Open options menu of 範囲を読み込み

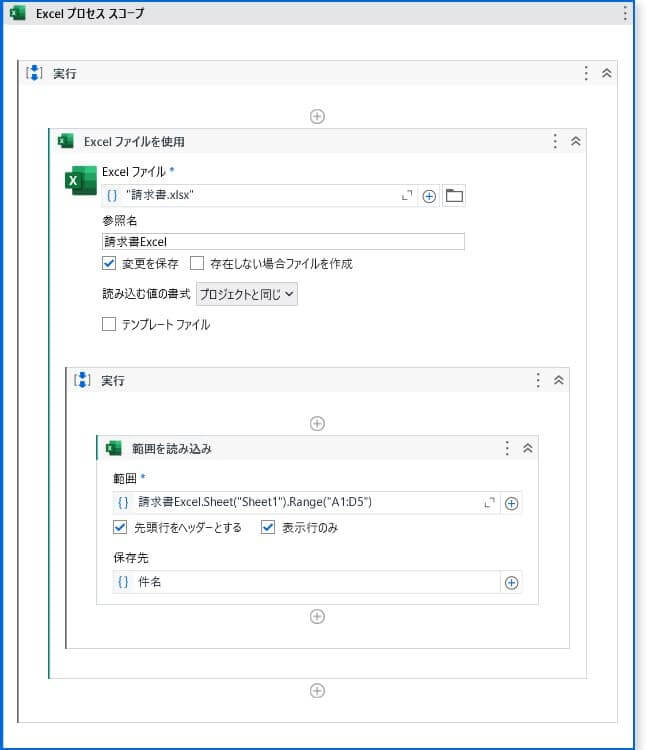507,448
